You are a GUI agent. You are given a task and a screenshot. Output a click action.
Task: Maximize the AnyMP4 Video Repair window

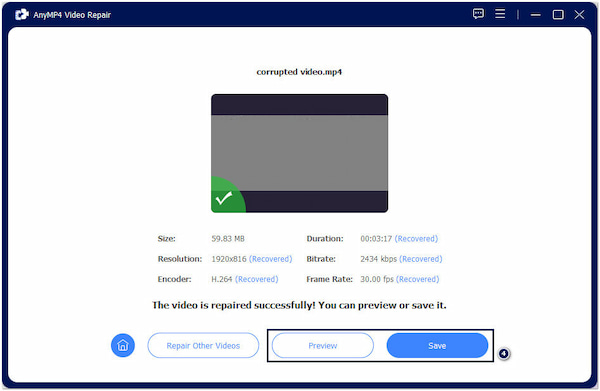coord(558,15)
